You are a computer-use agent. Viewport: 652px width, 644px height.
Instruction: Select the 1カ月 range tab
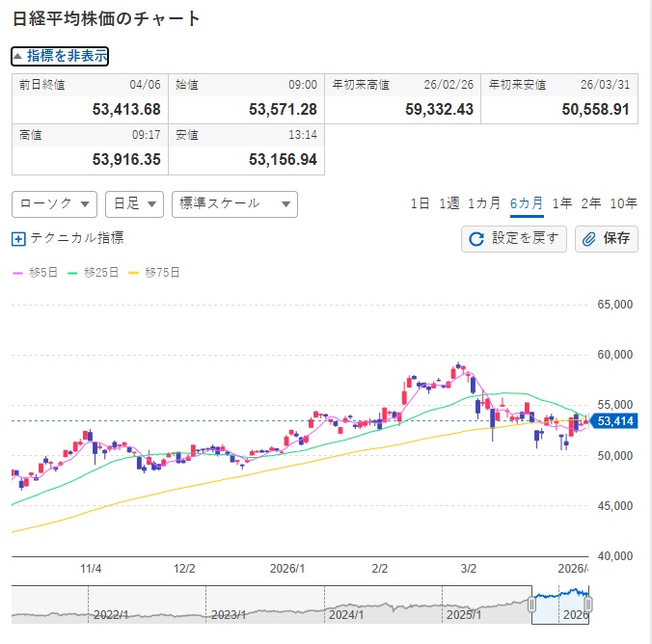[x=484, y=203]
